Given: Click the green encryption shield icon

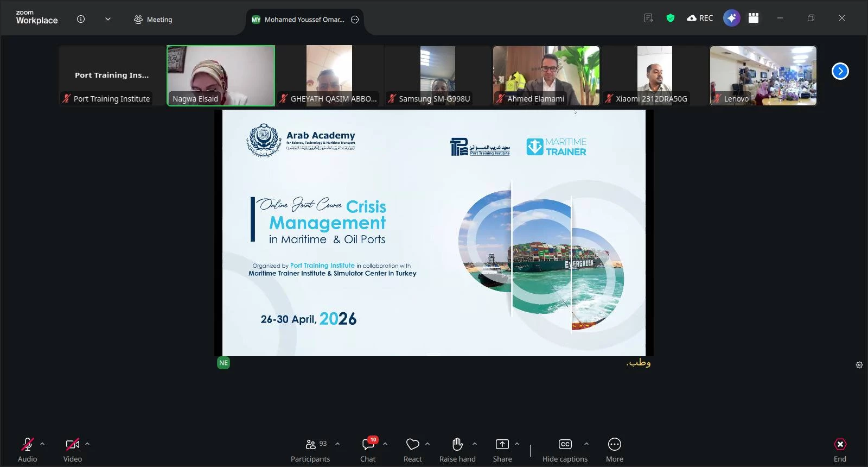Looking at the screenshot, I should tap(671, 18).
